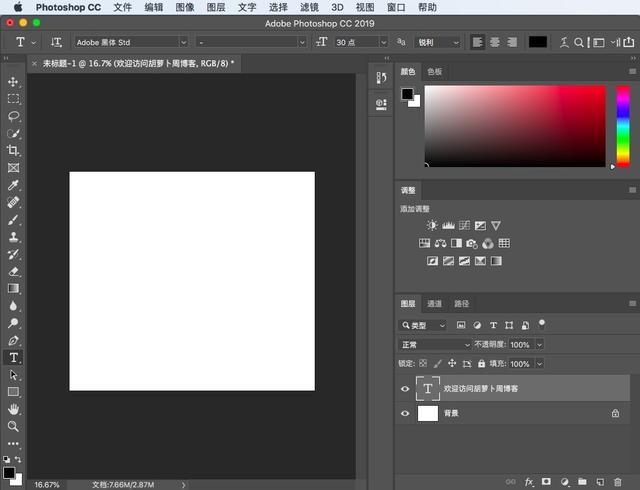Screen dimensions: 640x490
Task: Select the Pen tool
Action: 13,340
